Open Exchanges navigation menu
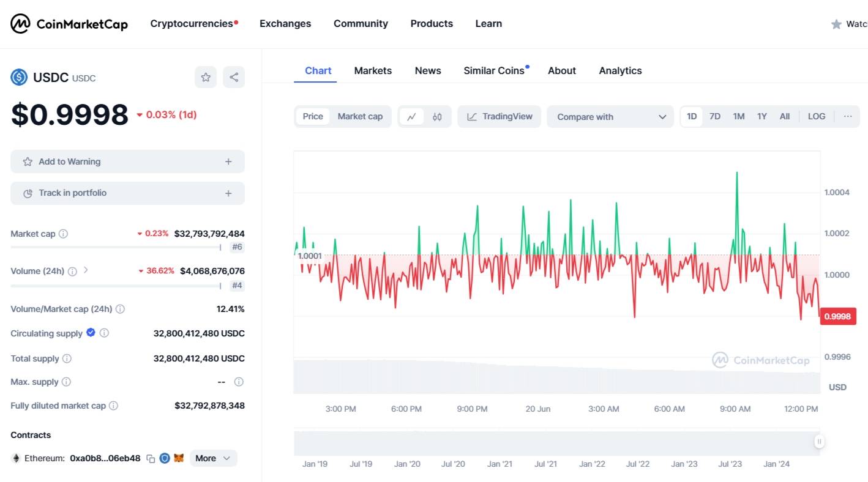This screenshot has height=482, width=868. click(285, 24)
